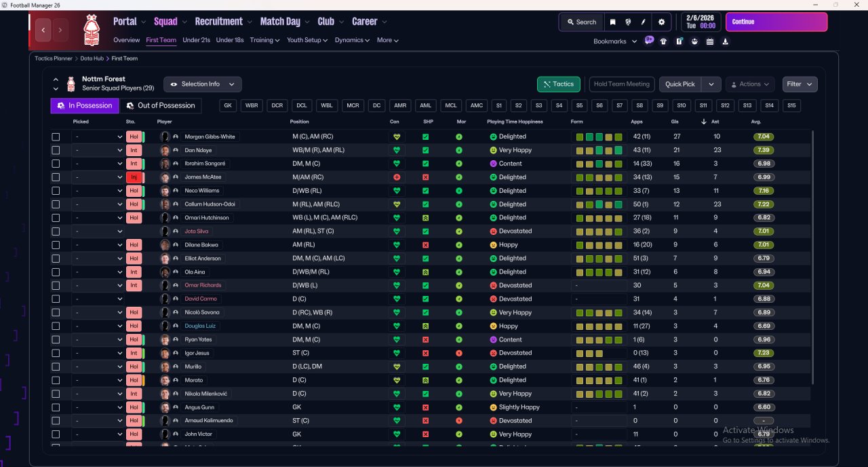Expand the Youth Setup submenu
The width and height of the screenshot is (868, 467).
307,40
